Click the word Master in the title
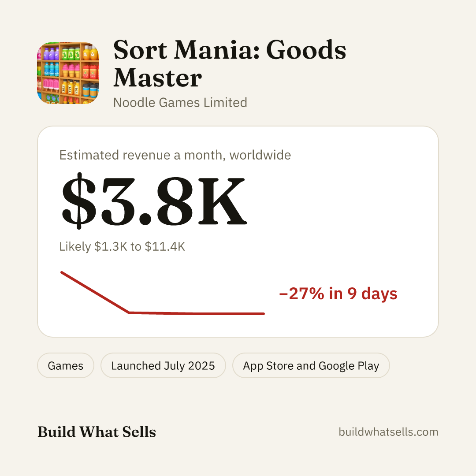 (157, 78)
